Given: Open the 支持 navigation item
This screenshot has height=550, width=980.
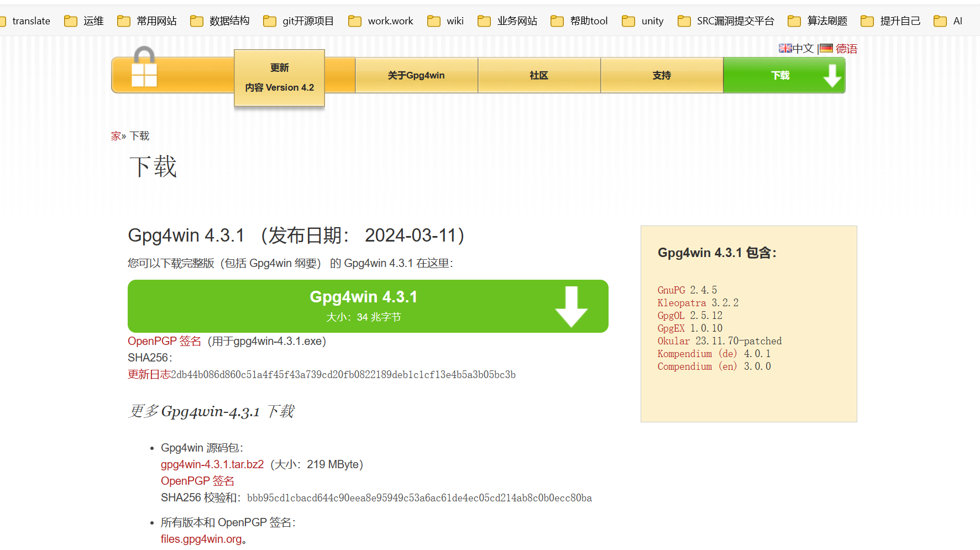Looking at the screenshot, I should click(662, 75).
